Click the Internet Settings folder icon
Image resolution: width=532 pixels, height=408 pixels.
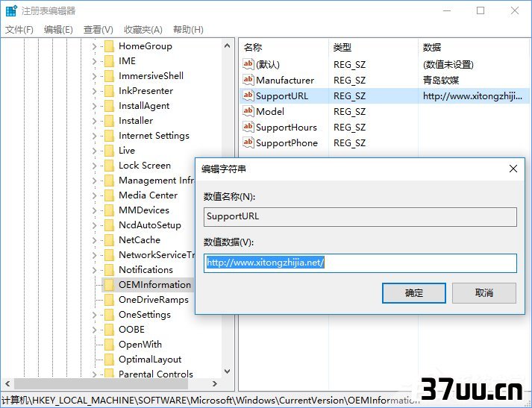[109, 136]
